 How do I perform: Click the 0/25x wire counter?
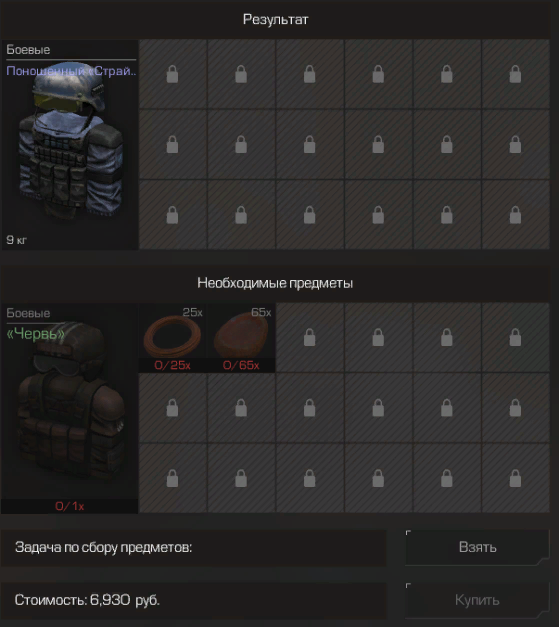(x=173, y=365)
